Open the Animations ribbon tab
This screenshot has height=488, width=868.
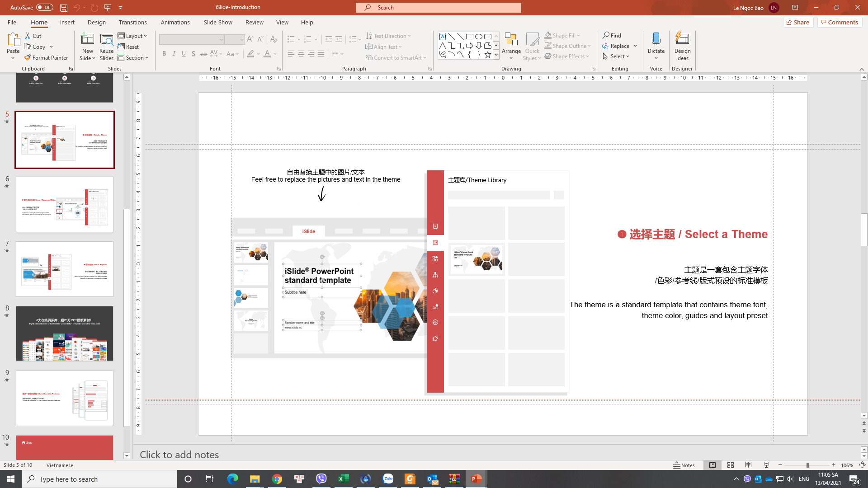[175, 22]
